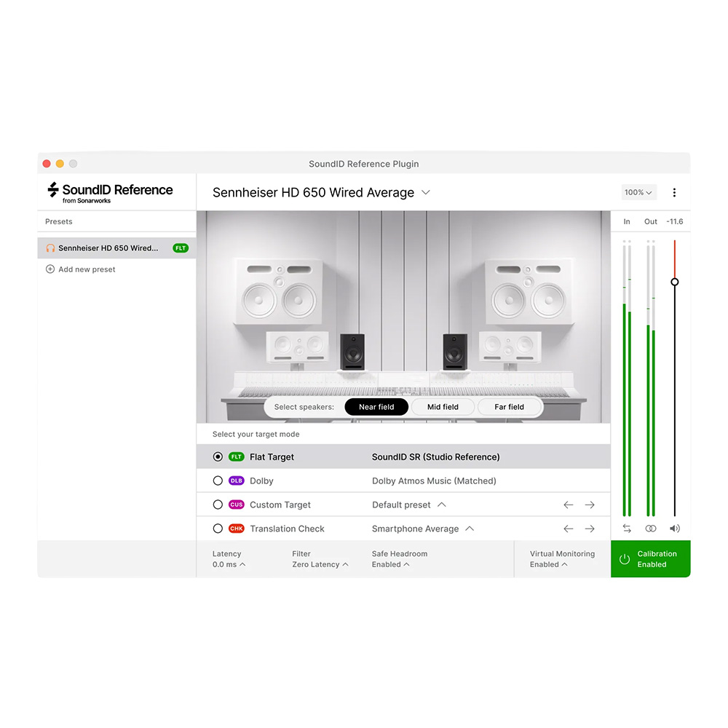Enable Translation Check mode
This screenshot has width=728, height=728.
218,529
